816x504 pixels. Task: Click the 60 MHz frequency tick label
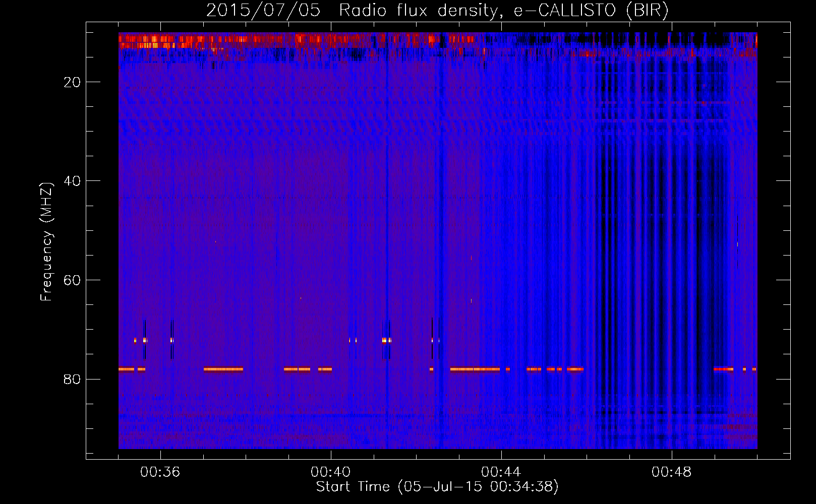click(x=72, y=281)
